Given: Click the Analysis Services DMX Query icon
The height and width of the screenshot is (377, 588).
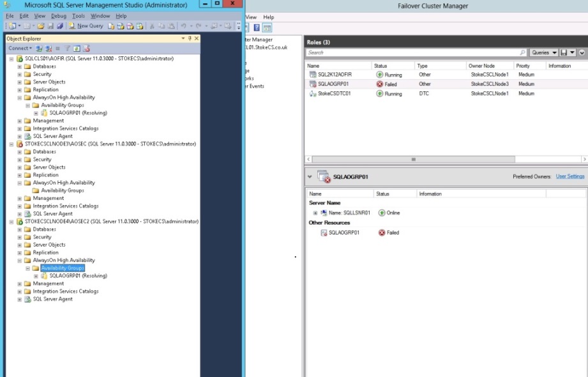Looking at the screenshot, I should (x=130, y=26).
